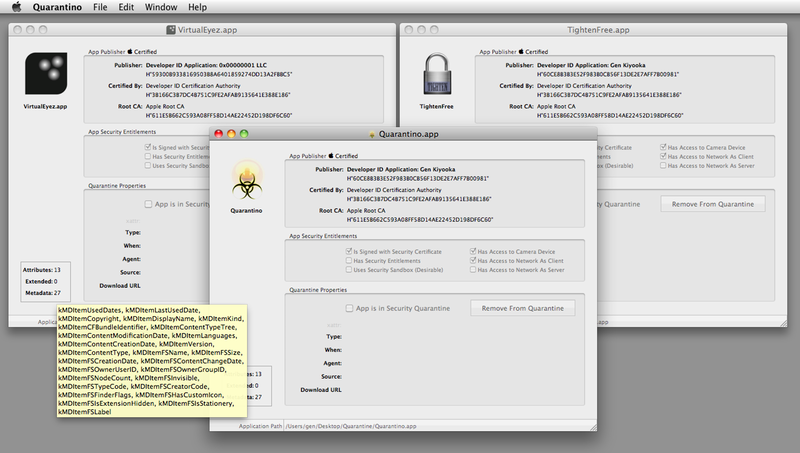Click the resize grip of Quarantino.app window
This screenshot has width=800, height=453.
coord(593,427)
